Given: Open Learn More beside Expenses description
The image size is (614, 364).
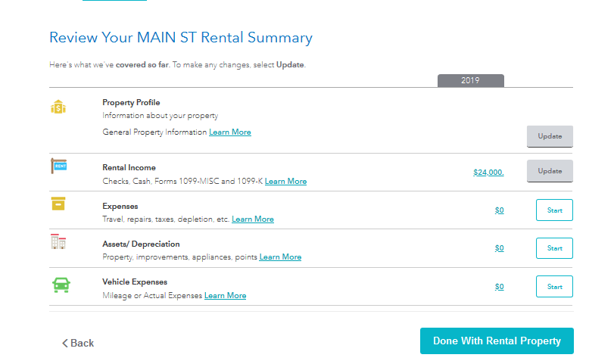Looking at the screenshot, I should pos(253,219).
